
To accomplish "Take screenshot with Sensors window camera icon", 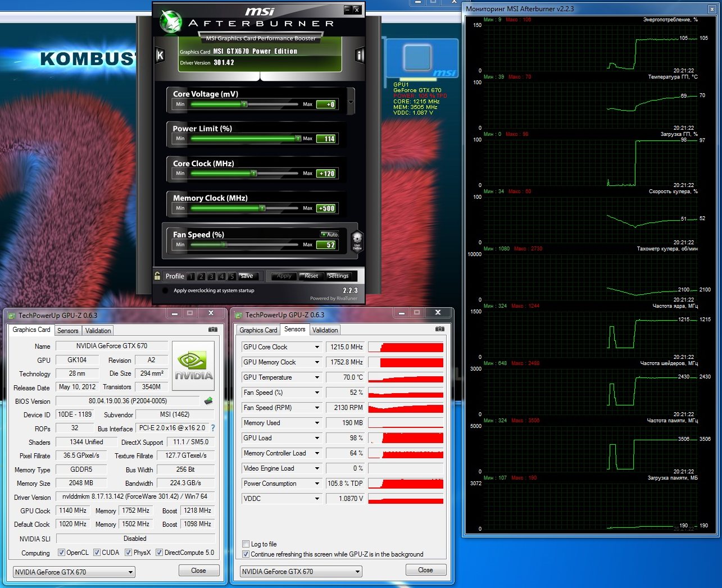I will tap(439, 329).
